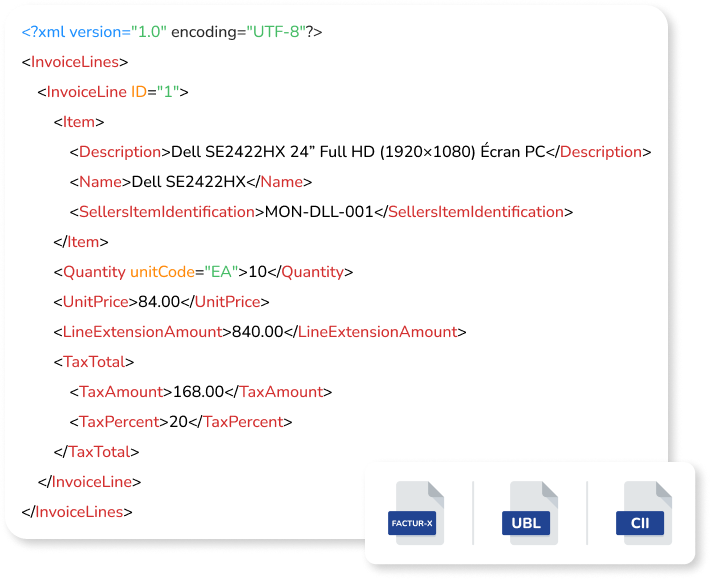Select the opening InvoiceLines tag
This screenshot has width=711, height=580.
(x=75, y=62)
